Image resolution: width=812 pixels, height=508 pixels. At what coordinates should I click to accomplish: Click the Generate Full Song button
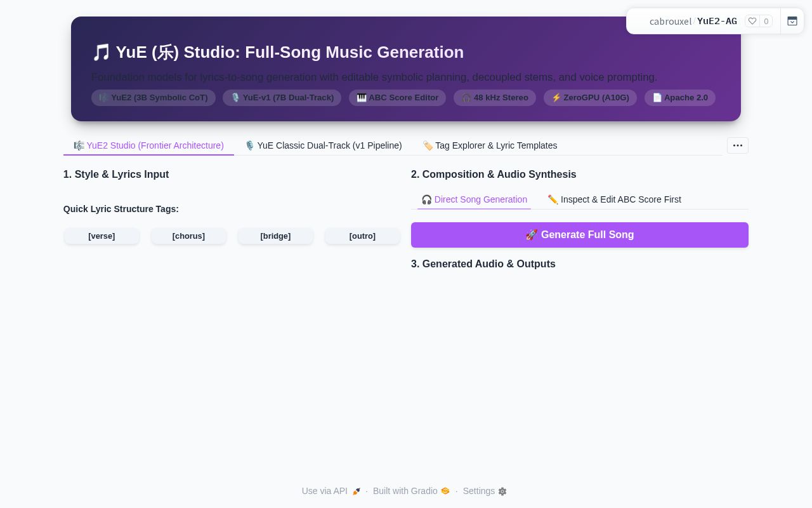[580, 235]
